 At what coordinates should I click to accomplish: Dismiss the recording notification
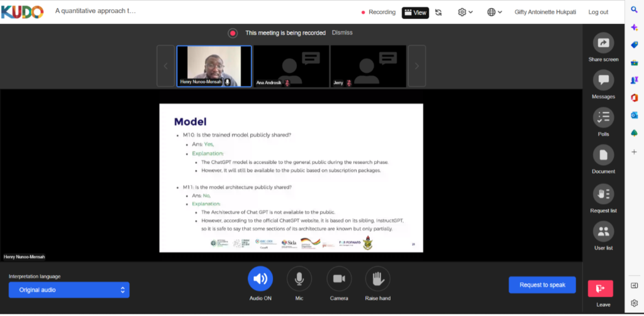pyautogui.click(x=342, y=33)
